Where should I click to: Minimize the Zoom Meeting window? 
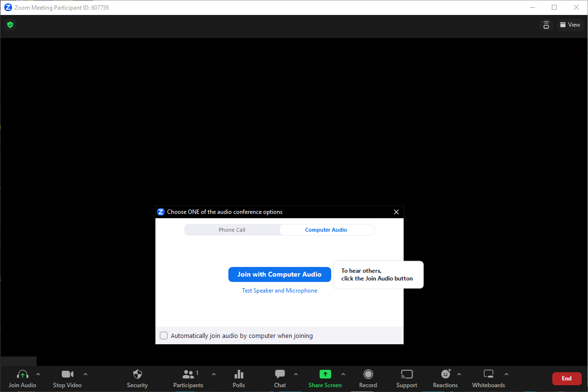[532, 7]
